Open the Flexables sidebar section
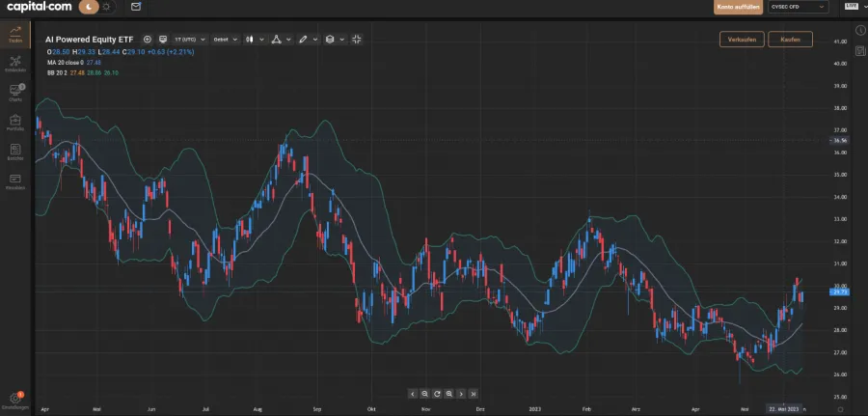This screenshot has width=868, height=416. tap(15, 181)
